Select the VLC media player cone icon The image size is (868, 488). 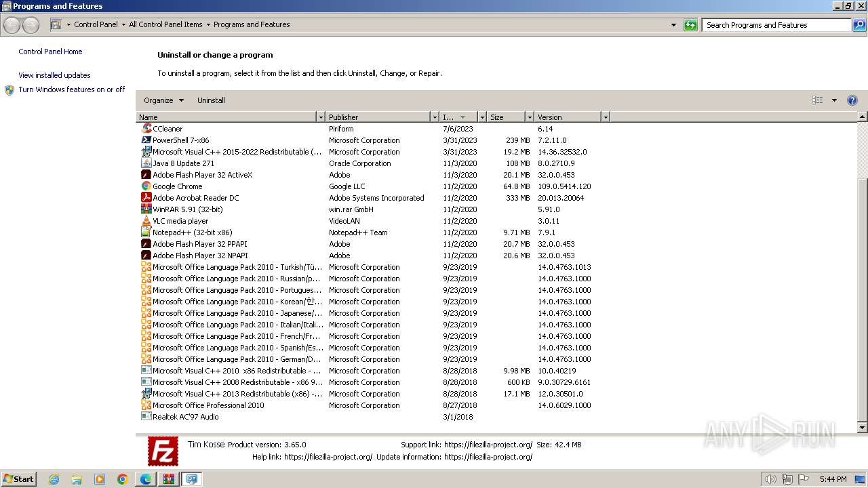point(146,221)
